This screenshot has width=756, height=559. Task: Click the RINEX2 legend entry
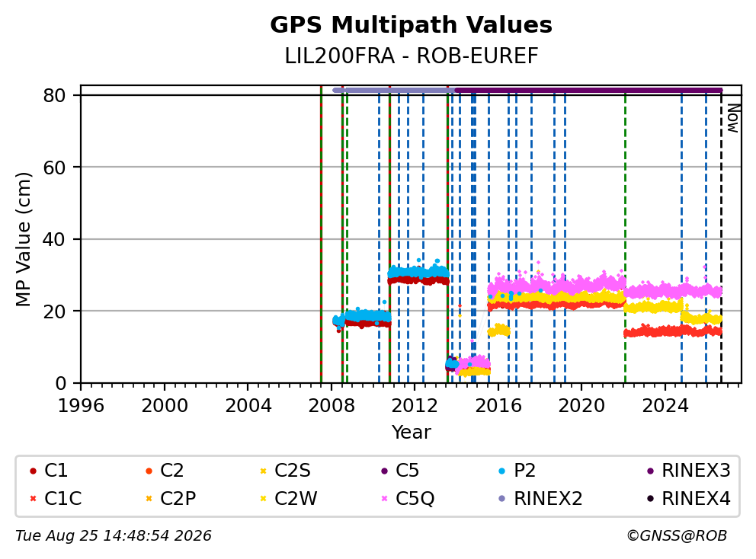click(x=540, y=499)
